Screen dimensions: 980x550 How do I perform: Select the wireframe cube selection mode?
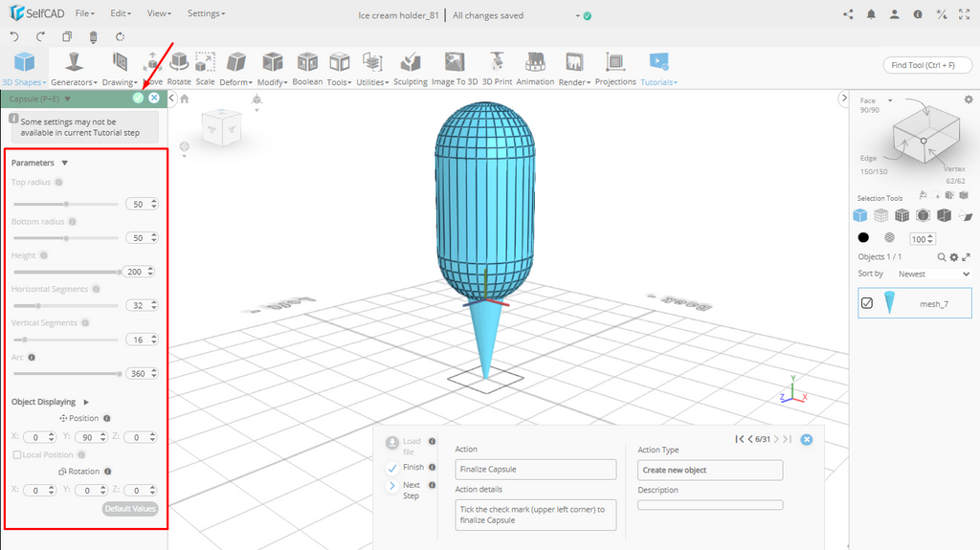pos(880,215)
